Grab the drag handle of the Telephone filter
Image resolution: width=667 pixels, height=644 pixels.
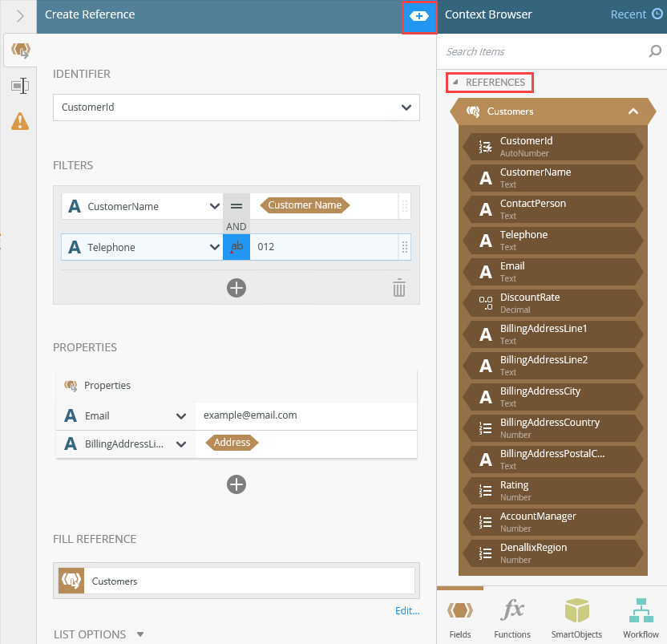(x=405, y=247)
